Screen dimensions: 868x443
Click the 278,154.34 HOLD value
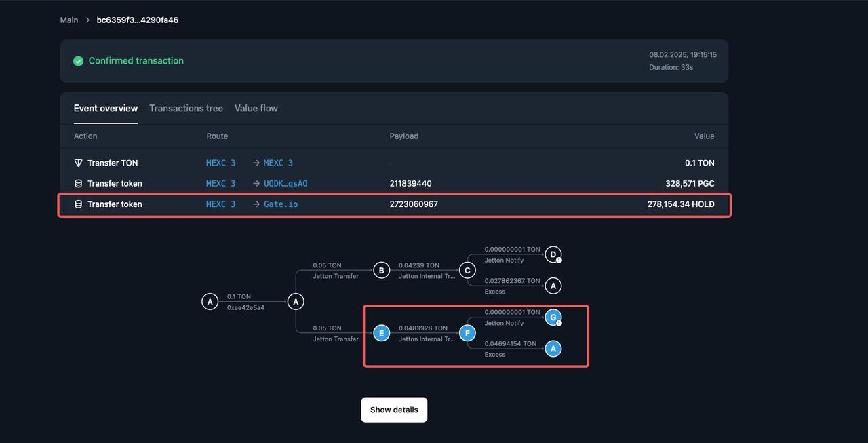coord(680,204)
